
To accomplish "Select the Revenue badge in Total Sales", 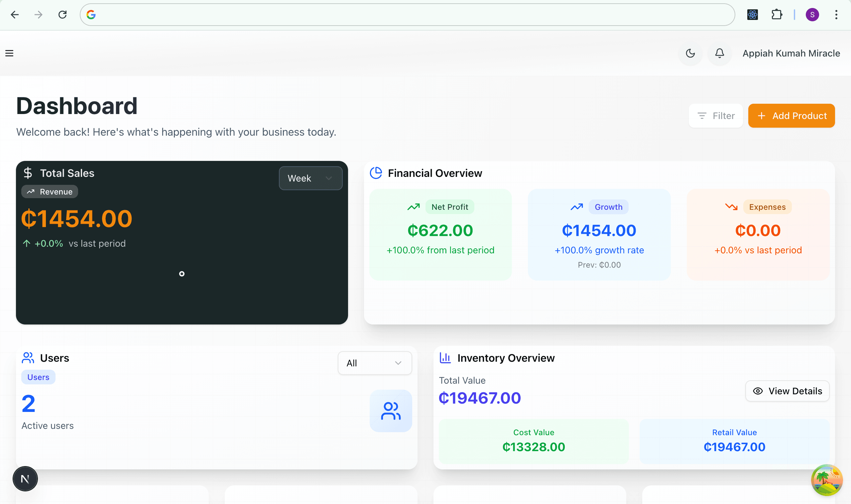I will [x=50, y=191].
